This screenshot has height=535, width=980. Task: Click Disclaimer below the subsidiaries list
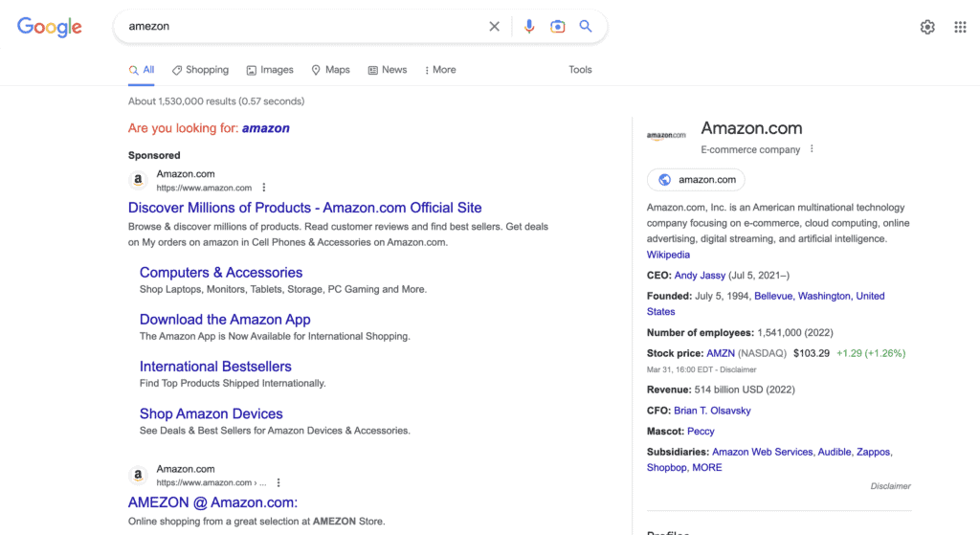[891, 486]
